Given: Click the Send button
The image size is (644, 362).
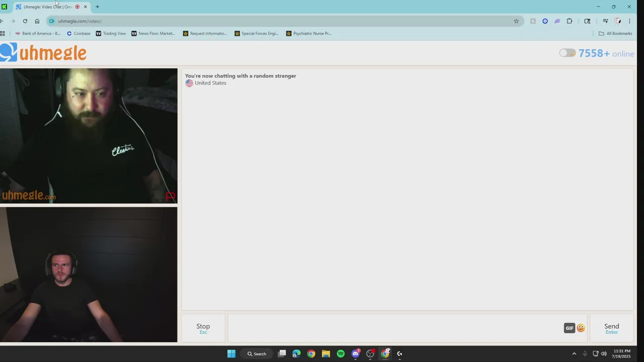Looking at the screenshot, I should (611, 328).
